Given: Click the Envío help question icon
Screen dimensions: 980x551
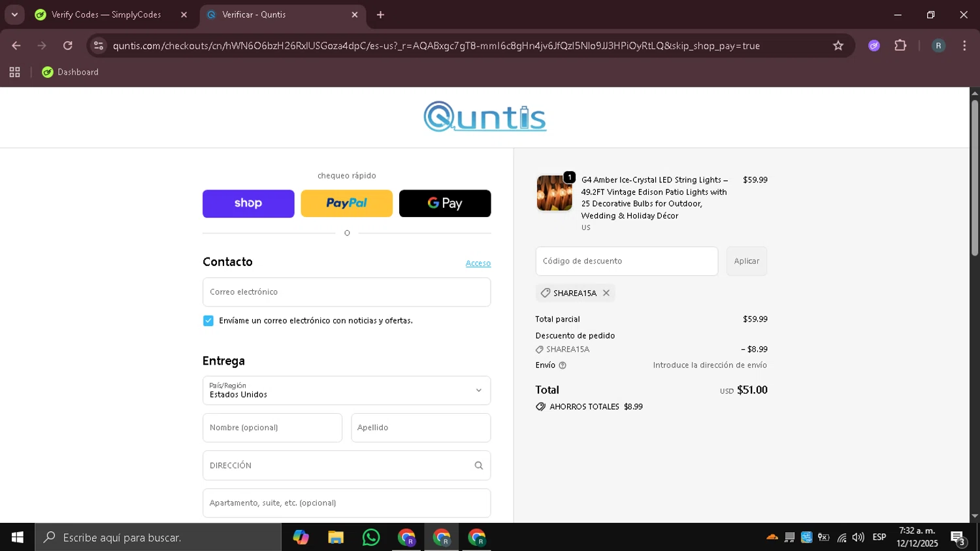Looking at the screenshot, I should 563,365.
